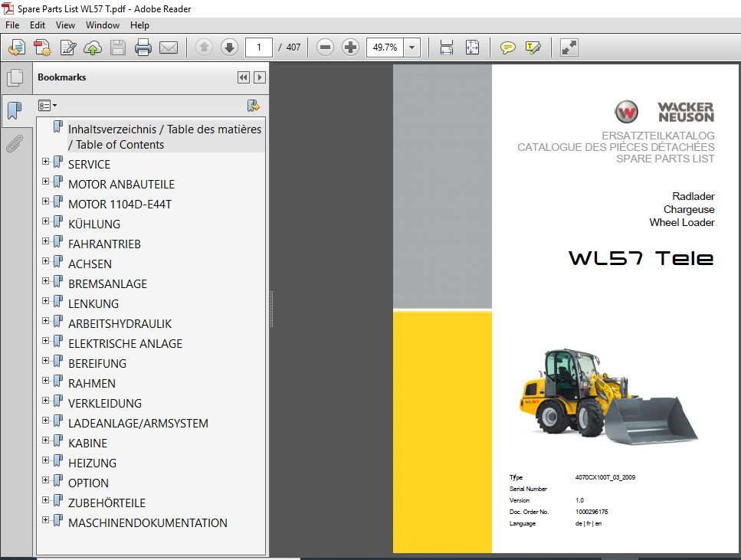
Task: Expand the ARBEITSHYDRAULIK bookmark
Action: coord(45,321)
